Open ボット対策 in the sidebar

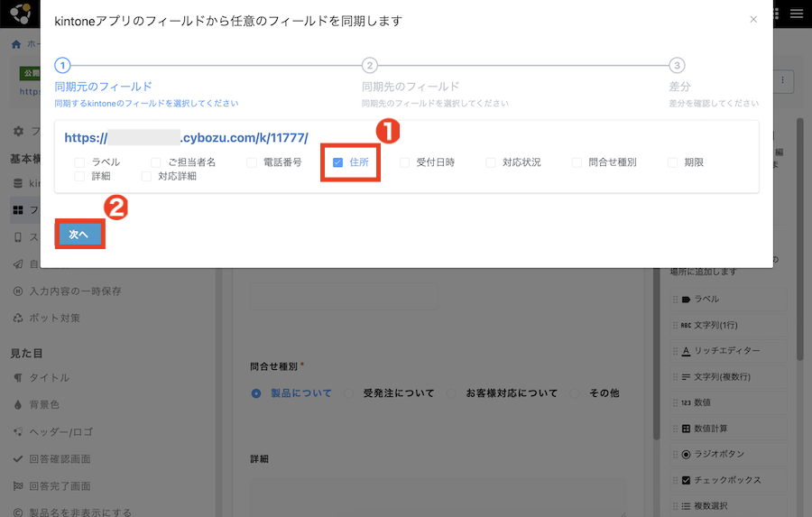[x=54, y=319]
